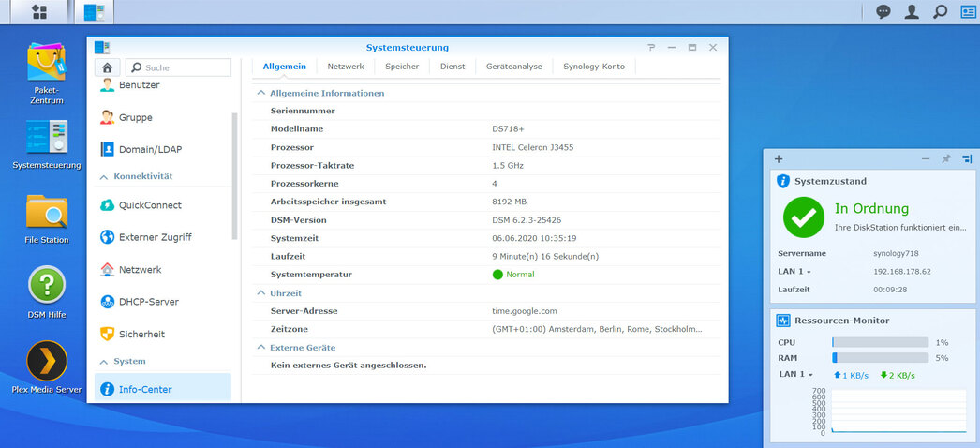Add a widget with the plus icon
The width and height of the screenshot is (980, 448).
779,158
